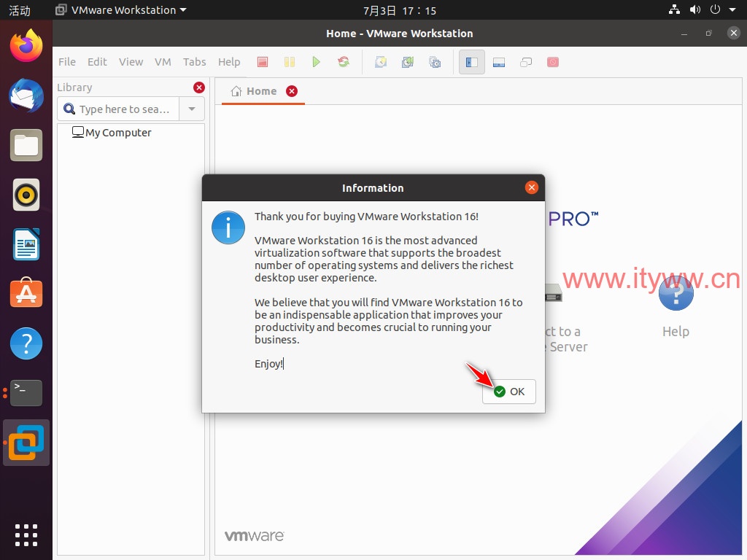The image size is (747, 560).
Task: Click the Help icon on Home page
Action: [676, 293]
